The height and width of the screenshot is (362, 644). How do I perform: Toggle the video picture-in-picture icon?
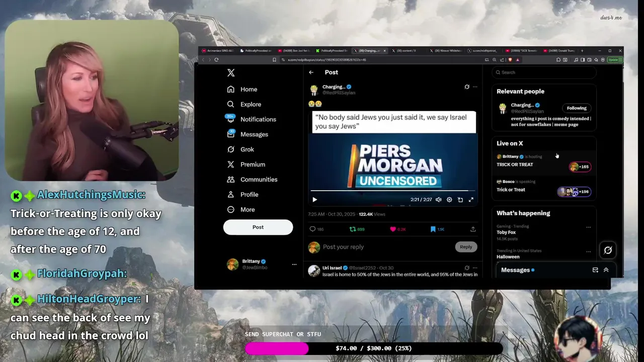pos(460,200)
